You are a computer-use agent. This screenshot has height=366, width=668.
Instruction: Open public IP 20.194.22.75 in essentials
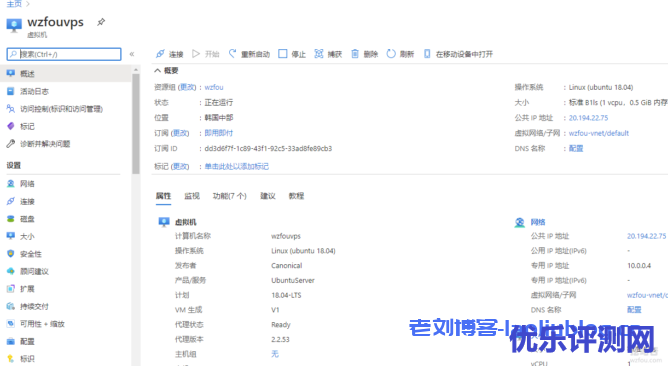[x=588, y=118]
